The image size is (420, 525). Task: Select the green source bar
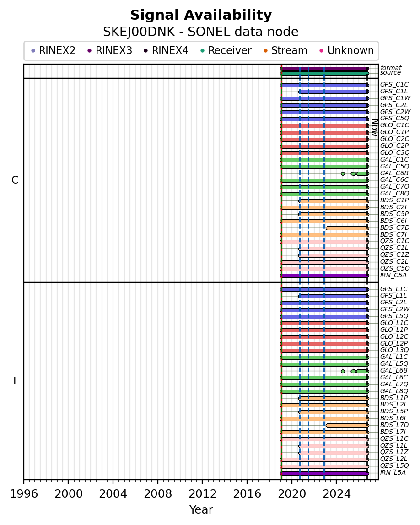(324, 73)
